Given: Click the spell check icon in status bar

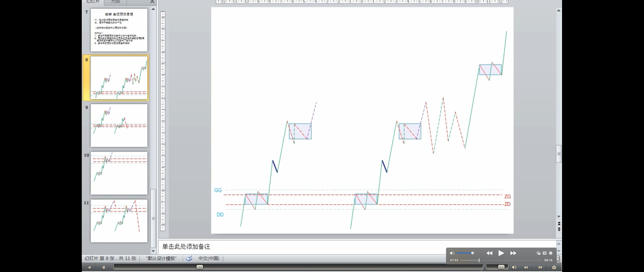Looking at the screenshot, I should click(189, 258).
